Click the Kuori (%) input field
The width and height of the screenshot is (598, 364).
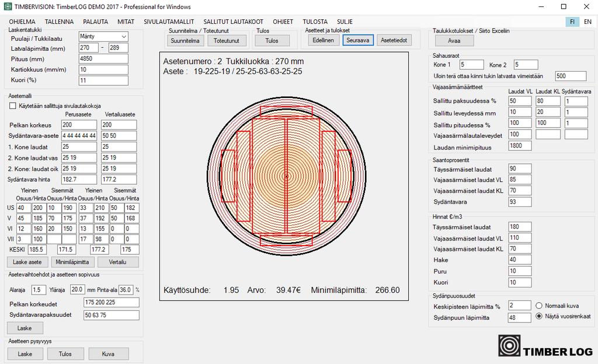(103, 80)
